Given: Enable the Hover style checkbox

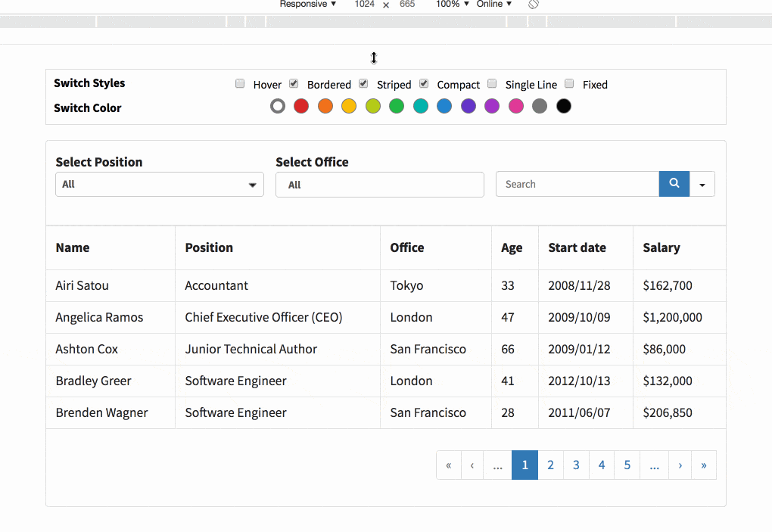Looking at the screenshot, I should point(240,83).
